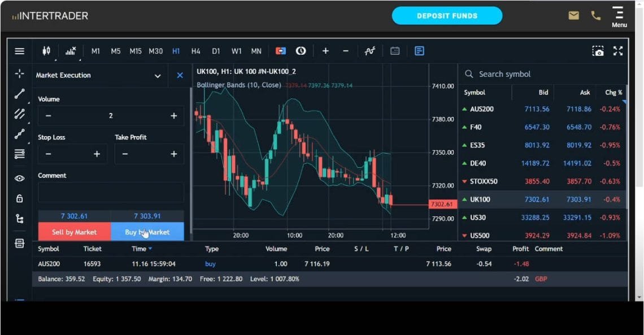Viewport: 644px width, 335px height.
Task: Click the Sell by Market button
Action: pyautogui.click(x=73, y=231)
